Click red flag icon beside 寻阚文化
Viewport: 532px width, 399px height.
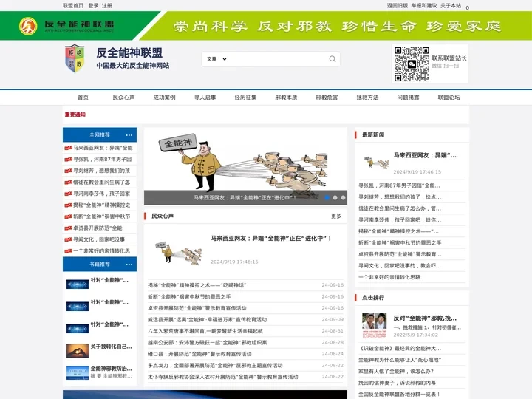(x=69, y=239)
